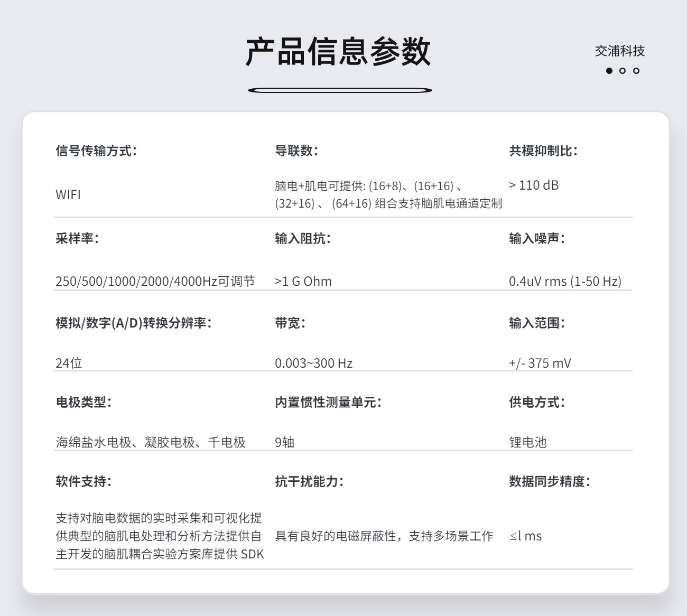Click the 交浦科技 brand label

point(620,51)
